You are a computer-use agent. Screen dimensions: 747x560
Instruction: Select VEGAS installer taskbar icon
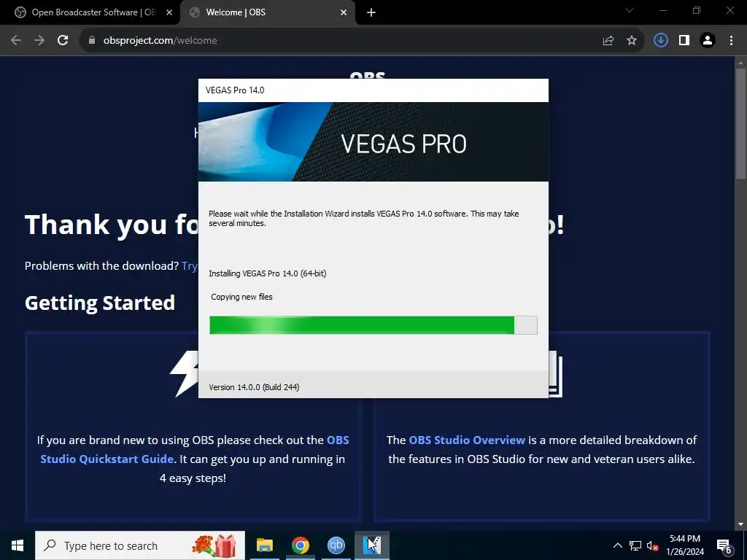pos(372,545)
